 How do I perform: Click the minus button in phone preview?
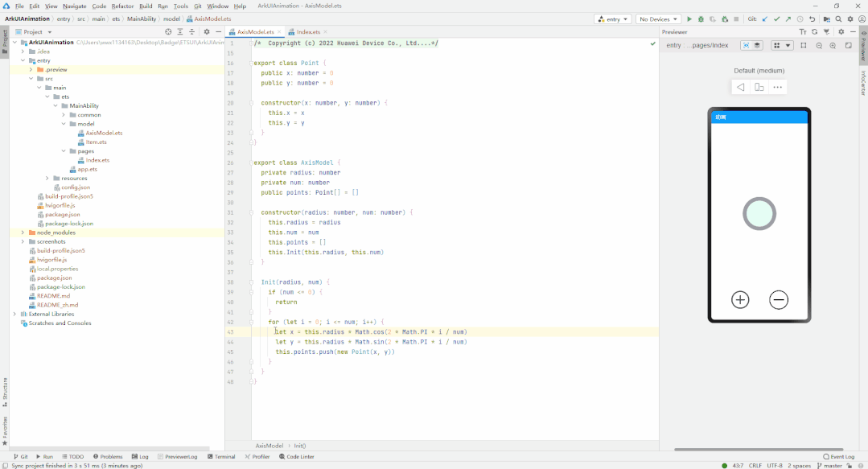(779, 300)
